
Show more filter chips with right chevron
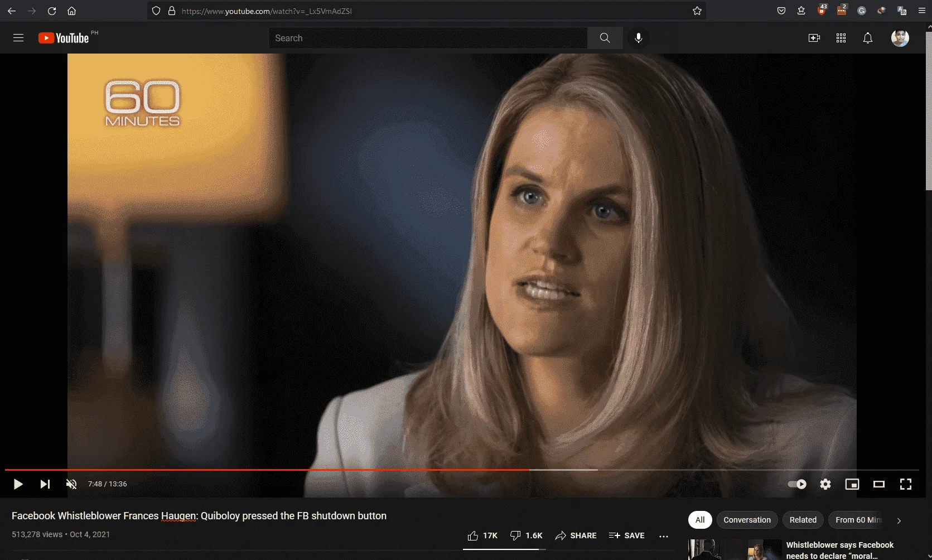pyautogui.click(x=899, y=520)
